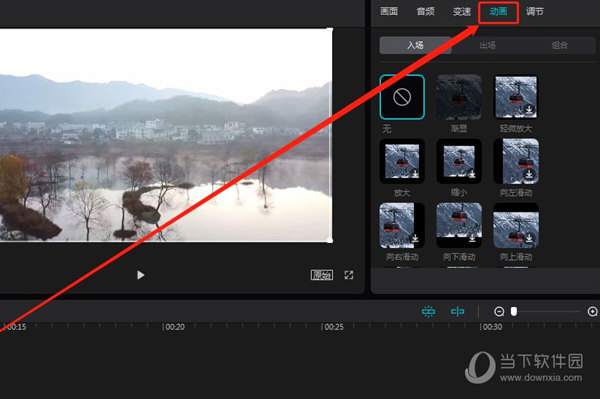Image resolution: width=600 pixels, height=399 pixels.
Task: Open the 组合 combo animation tab
Action: click(x=559, y=46)
